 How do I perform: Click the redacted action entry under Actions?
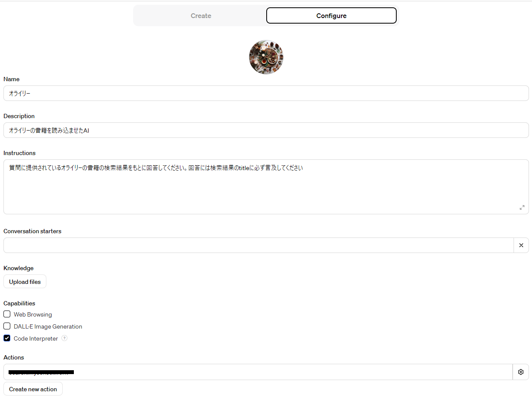258,372
